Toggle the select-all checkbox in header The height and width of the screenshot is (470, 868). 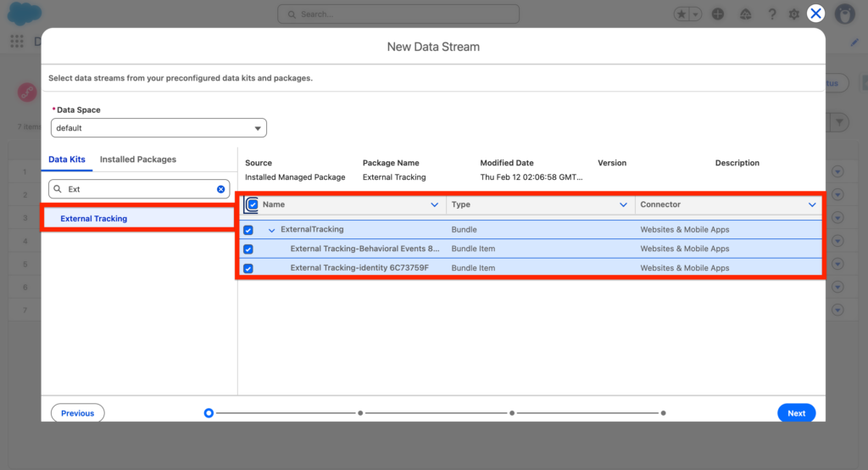tap(253, 204)
